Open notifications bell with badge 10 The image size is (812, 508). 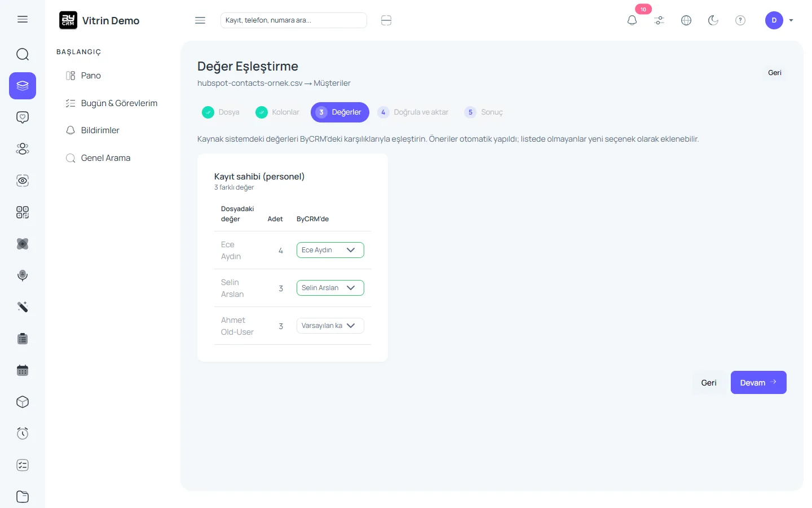click(x=632, y=20)
